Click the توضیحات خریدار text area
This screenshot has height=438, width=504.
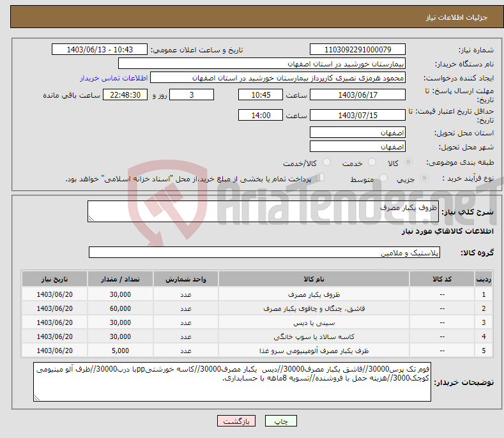pyautogui.click(x=232, y=382)
